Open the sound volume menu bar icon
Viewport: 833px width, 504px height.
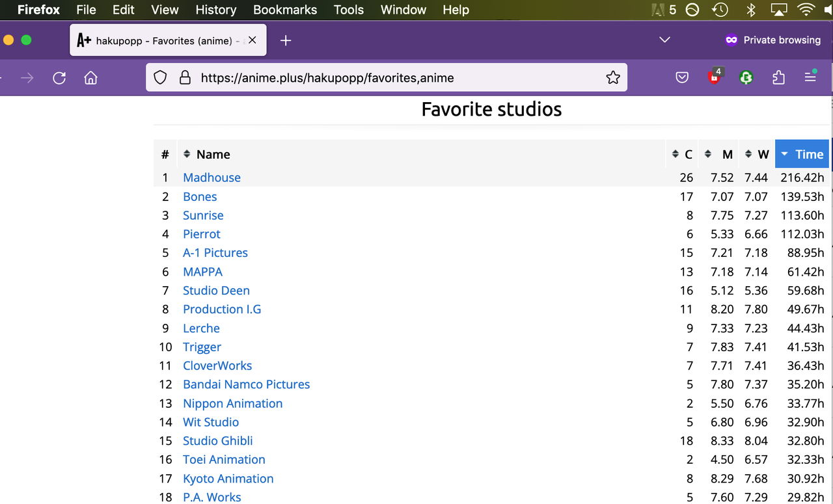tap(828, 10)
